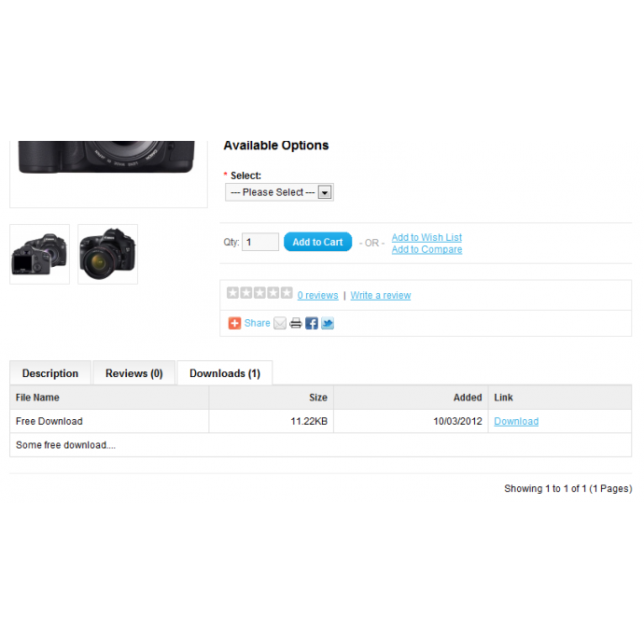Share on Twitter bird icon

click(328, 323)
